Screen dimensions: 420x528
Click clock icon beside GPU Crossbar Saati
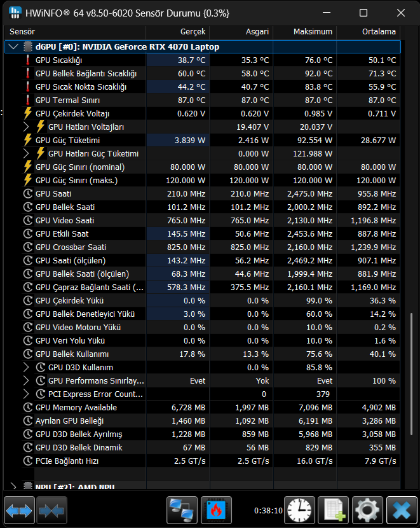click(27, 247)
